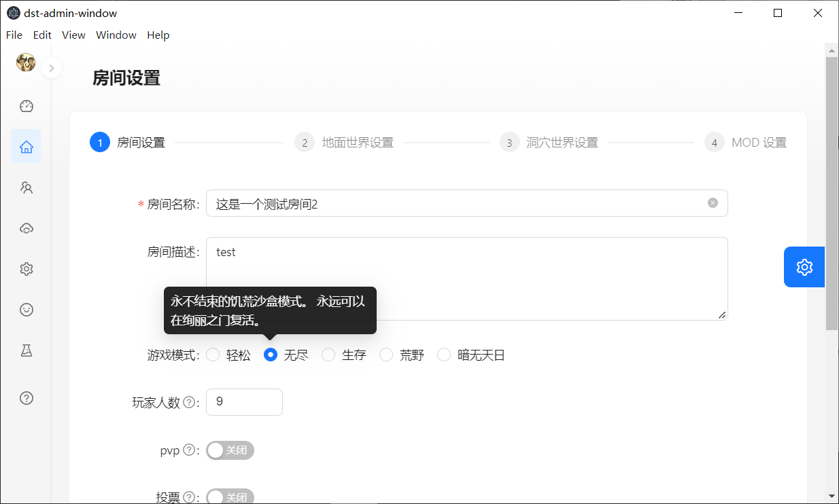Toggle the pvp switch
The height and width of the screenshot is (504, 839).
pos(230,450)
